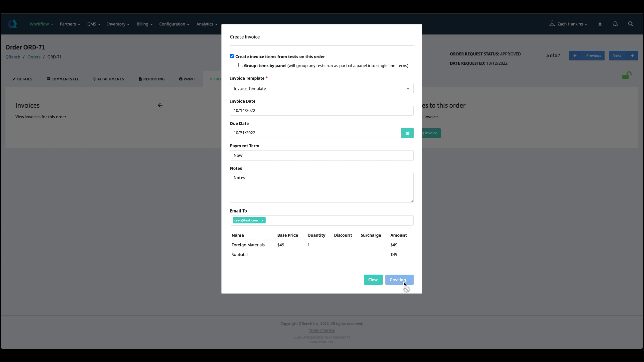Open the Zach Hankins user menu
644x362 pixels.
pos(569,24)
